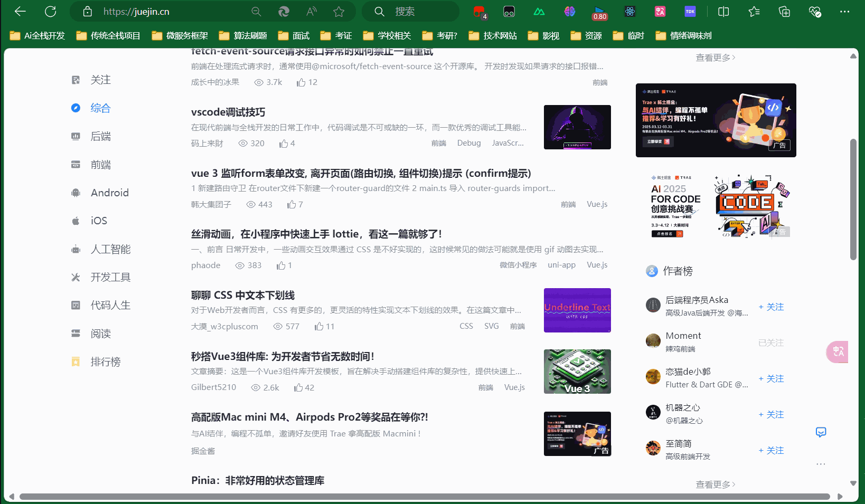The height and width of the screenshot is (504, 865).
Task: Expand 查看更多 at top of right sidebar
Action: pos(716,58)
